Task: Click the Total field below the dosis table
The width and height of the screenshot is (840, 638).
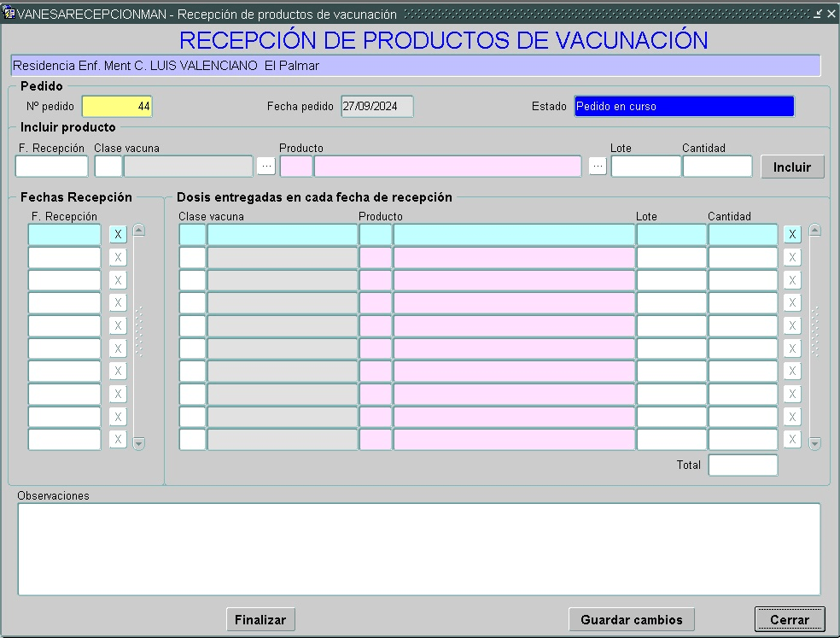Action: [x=743, y=465]
